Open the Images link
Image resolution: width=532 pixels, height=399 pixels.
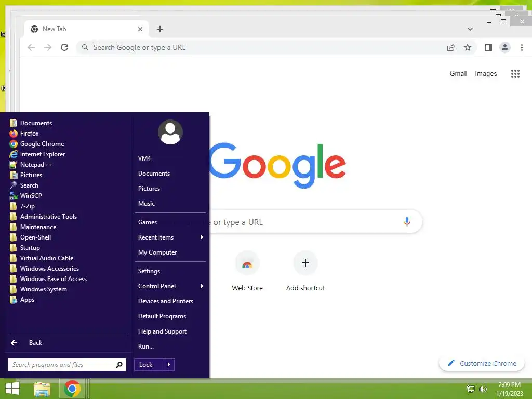pyautogui.click(x=486, y=74)
